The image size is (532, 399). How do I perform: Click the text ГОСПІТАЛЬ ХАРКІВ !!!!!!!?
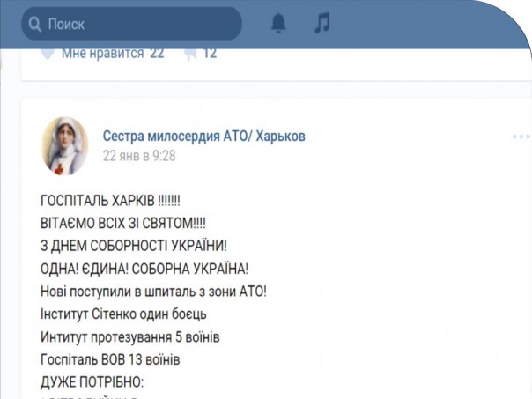coord(110,201)
